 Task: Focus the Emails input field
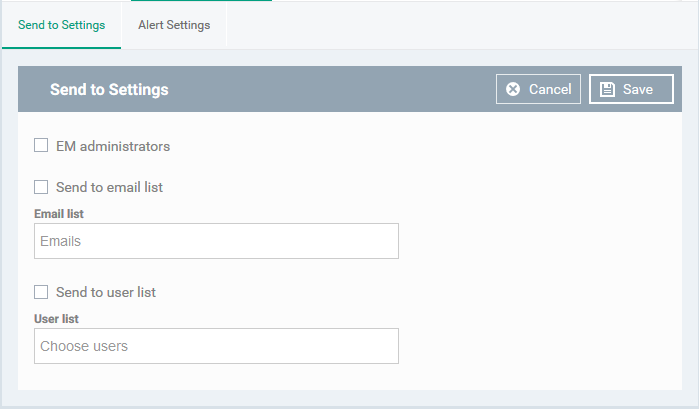click(216, 241)
